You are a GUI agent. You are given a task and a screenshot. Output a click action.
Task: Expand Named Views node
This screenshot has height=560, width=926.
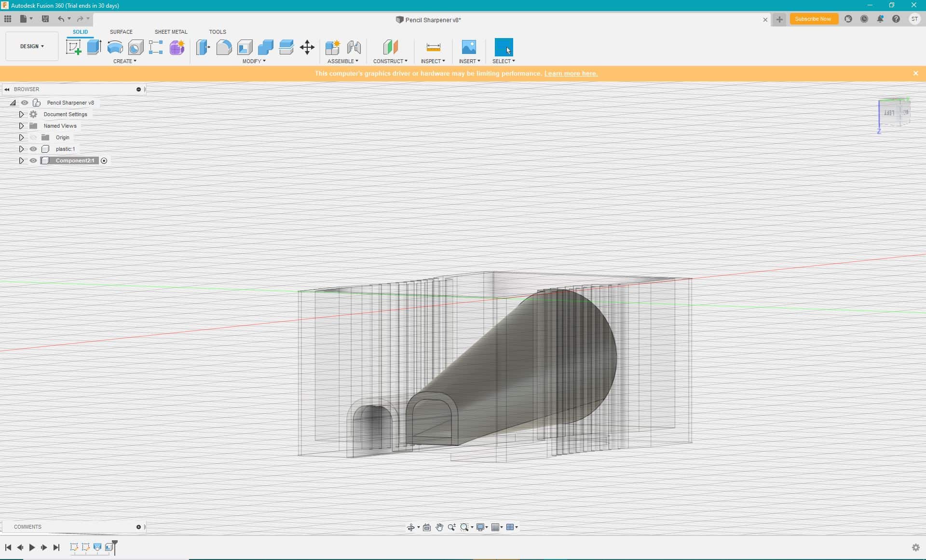click(x=21, y=126)
